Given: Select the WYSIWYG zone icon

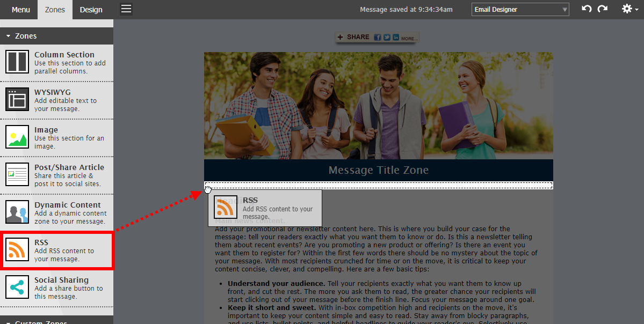Looking at the screenshot, I should click(17, 99).
